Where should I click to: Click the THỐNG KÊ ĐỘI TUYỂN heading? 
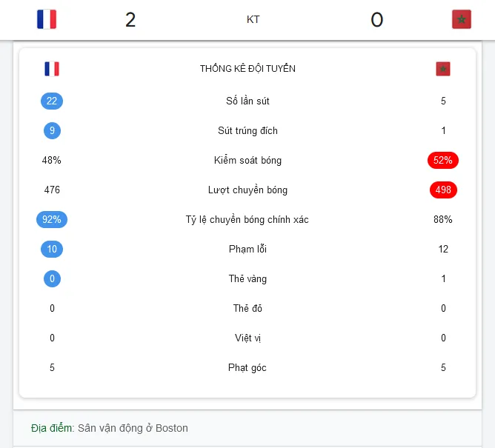click(247, 68)
